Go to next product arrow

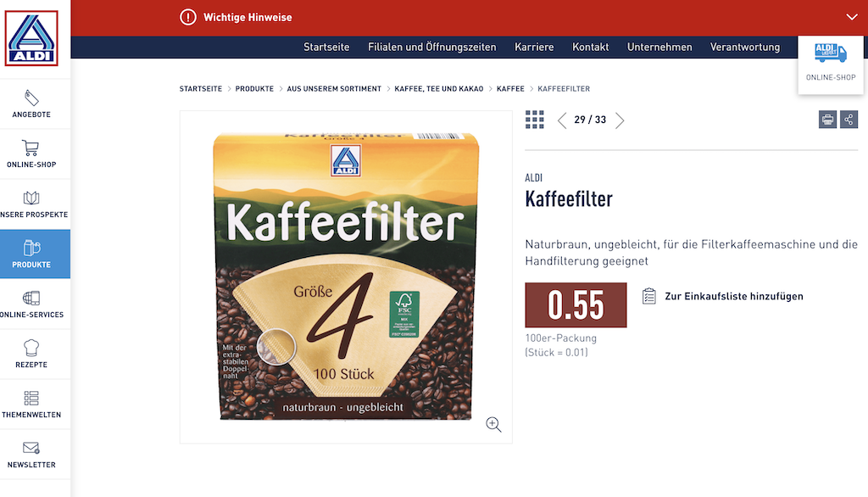coord(620,120)
